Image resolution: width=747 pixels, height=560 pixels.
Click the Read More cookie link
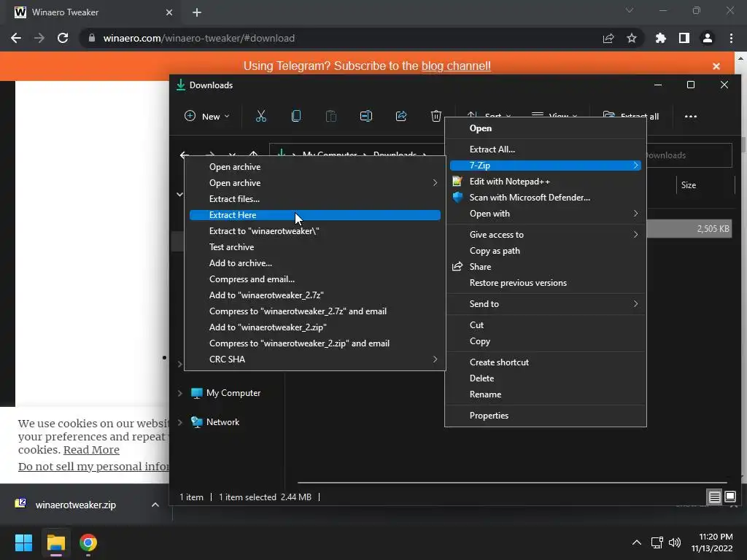click(91, 450)
